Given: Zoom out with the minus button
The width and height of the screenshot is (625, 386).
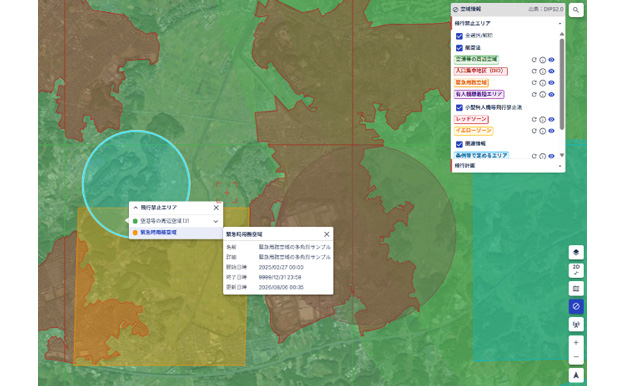Looking at the screenshot, I should (x=576, y=357).
